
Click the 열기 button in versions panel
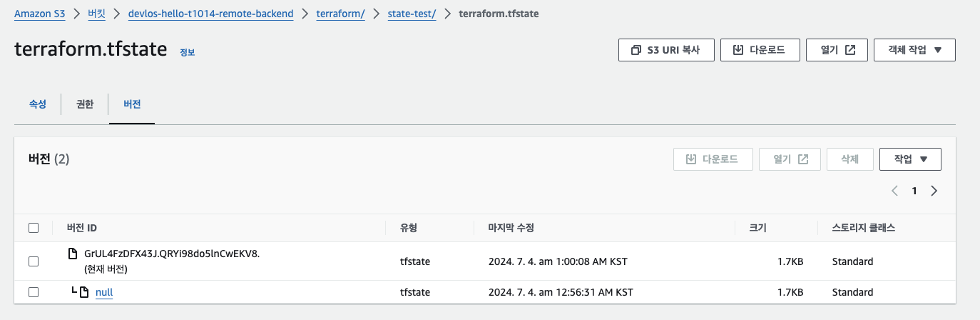tap(790, 159)
